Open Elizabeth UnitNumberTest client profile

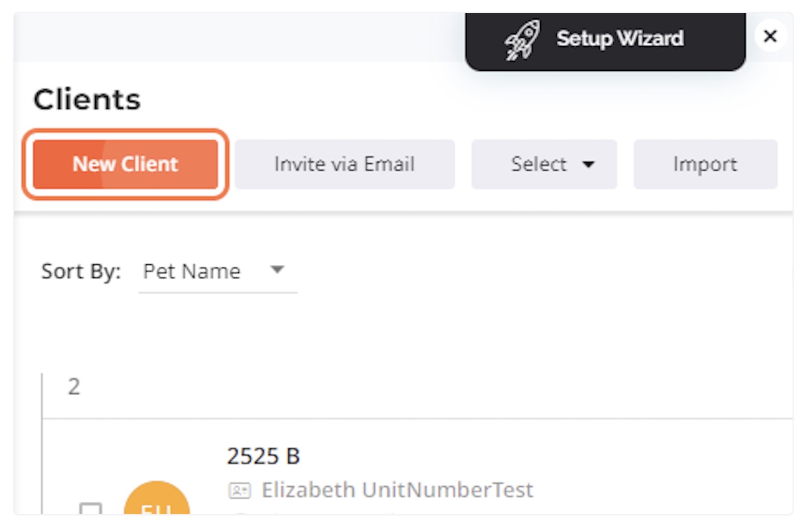coord(398,490)
